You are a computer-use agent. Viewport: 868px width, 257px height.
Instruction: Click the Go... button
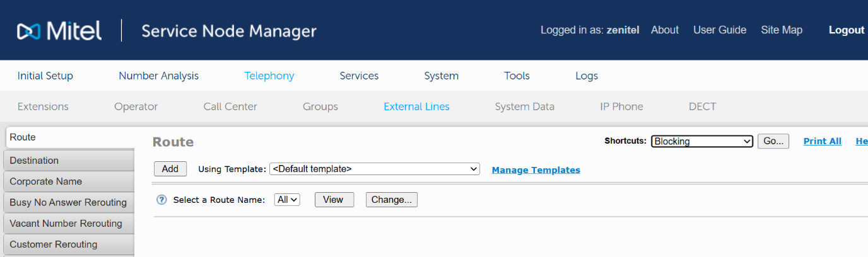tap(773, 141)
